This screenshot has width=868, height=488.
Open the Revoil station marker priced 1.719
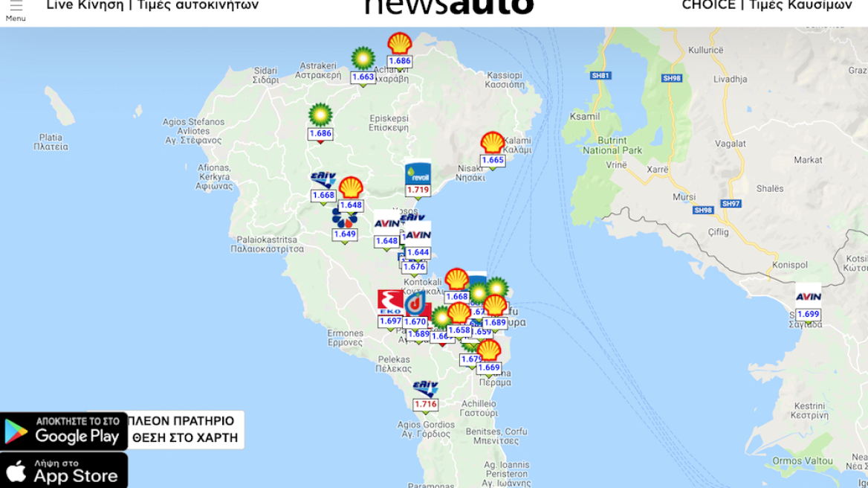[x=418, y=175]
